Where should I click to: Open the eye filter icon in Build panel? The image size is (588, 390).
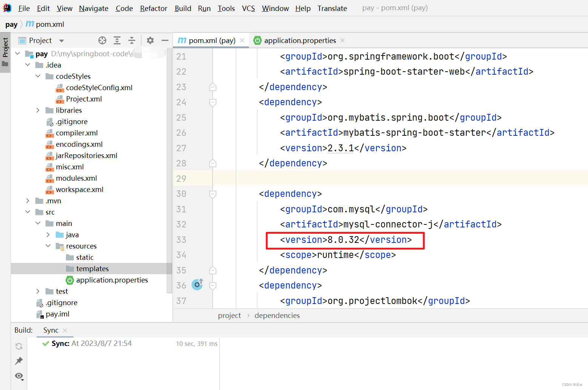pos(19,376)
